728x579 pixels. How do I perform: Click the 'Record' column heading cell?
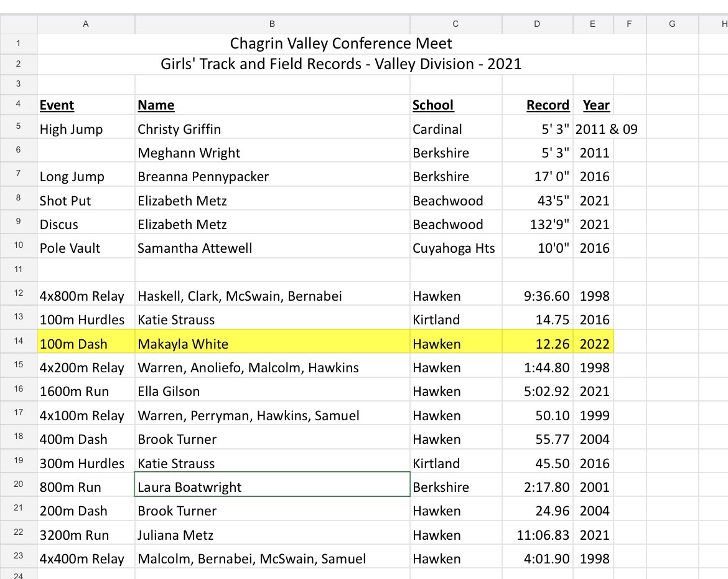click(537, 105)
